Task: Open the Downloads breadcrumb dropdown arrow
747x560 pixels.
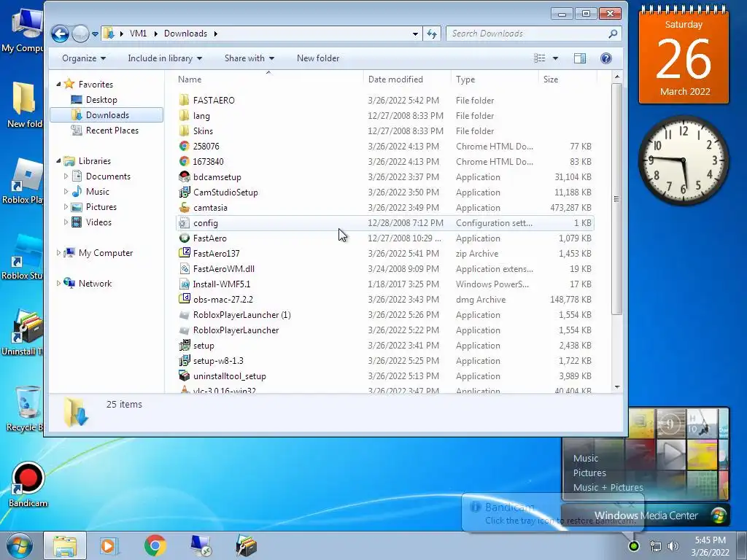Action: click(x=216, y=34)
